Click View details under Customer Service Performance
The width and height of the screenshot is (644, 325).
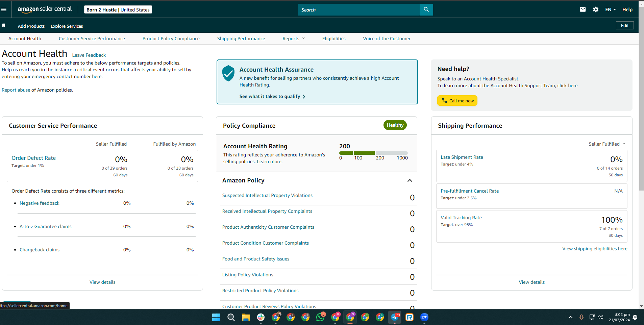(x=102, y=282)
